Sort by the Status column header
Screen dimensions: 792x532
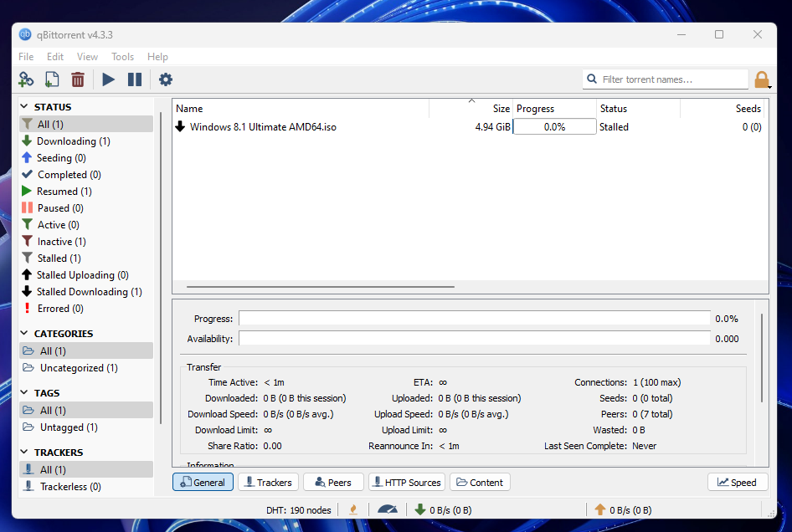639,108
